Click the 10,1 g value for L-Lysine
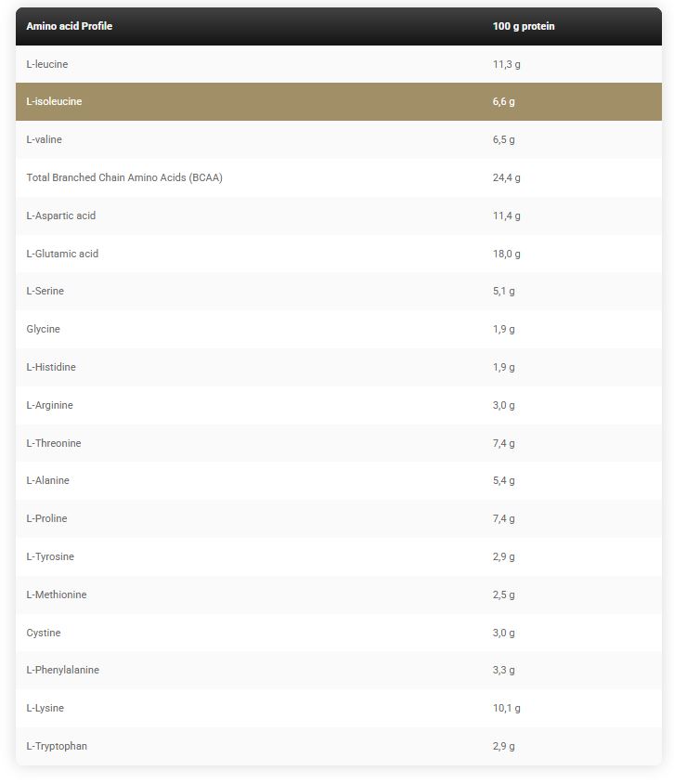 (x=507, y=708)
